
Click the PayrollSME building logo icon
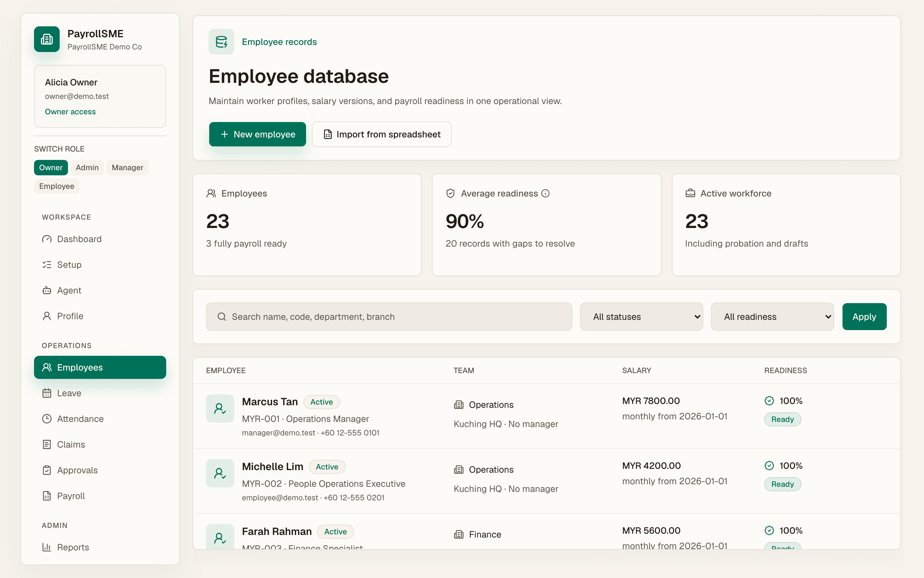point(47,39)
